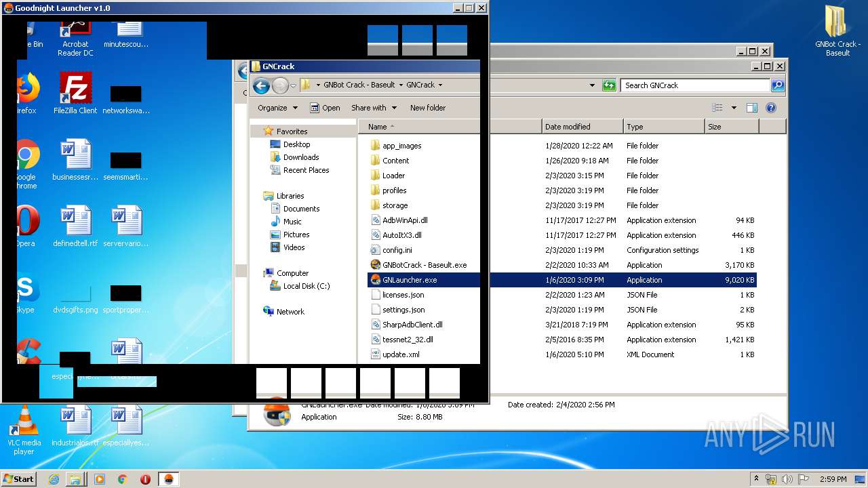Click the Search GNCrack field
Viewport: 868px width, 488px height.
click(695, 85)
